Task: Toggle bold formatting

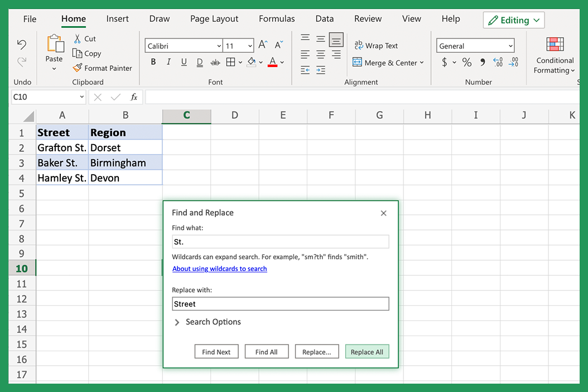Action: click(153, 62)
